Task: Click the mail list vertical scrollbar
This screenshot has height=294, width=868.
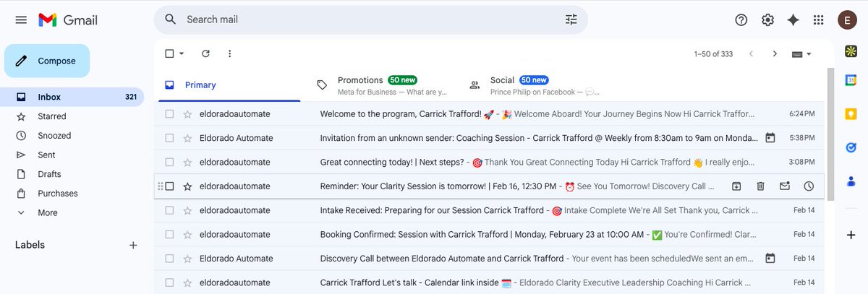Action: [830, 134]
